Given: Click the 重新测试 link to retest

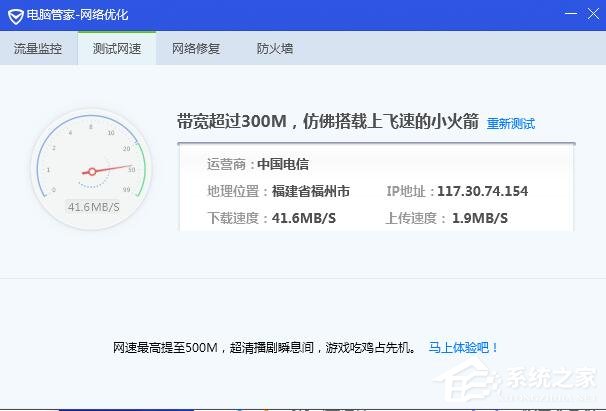Looking at the screenshot, I should (x=511, y=124).
